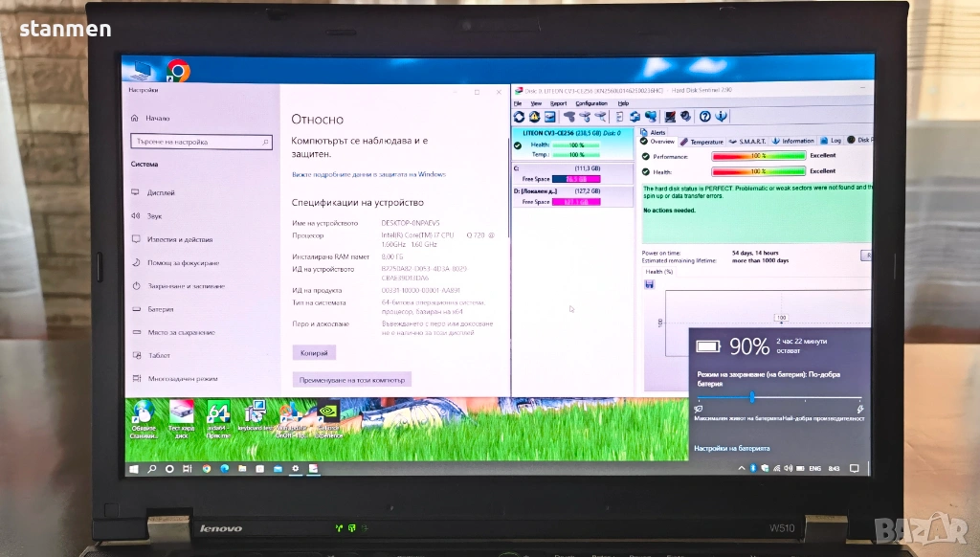Switch to the Log tab
980x557 pixels.
click(x=831, y=141)
